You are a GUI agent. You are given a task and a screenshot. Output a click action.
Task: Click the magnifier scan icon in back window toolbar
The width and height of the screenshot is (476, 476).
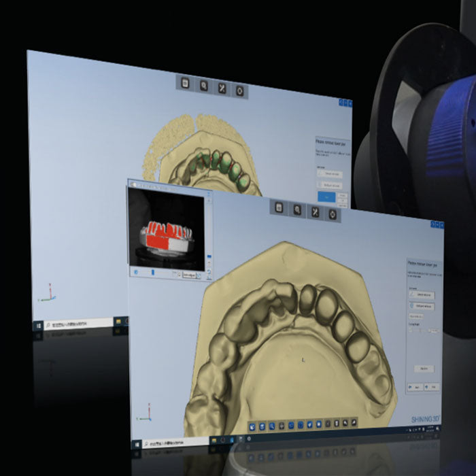pos(203,86)
